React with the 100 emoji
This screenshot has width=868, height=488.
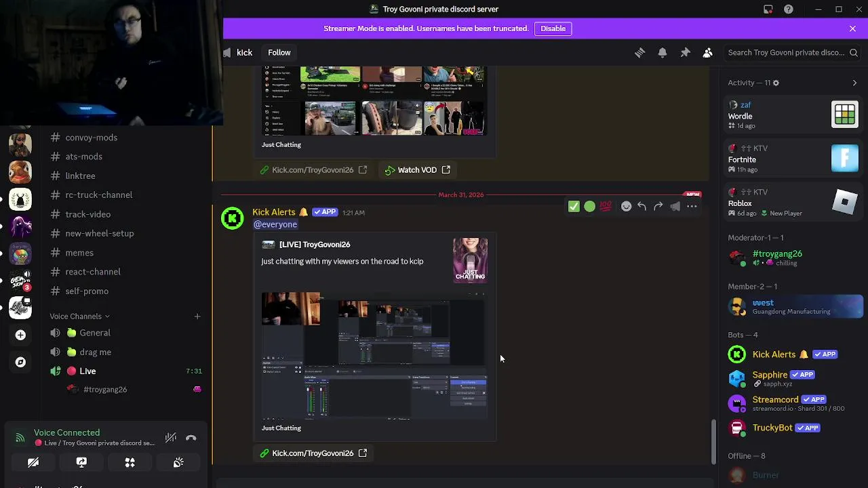coord(606,207)
